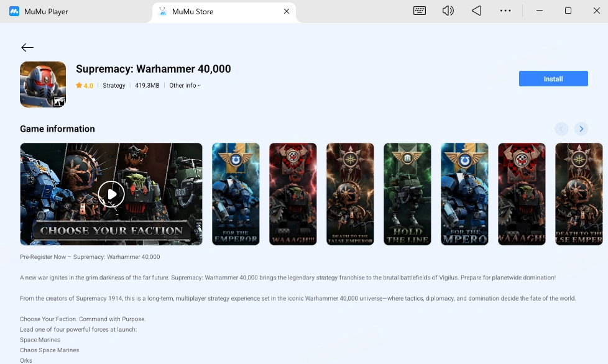Click the Choose Your Faction description line
This screenshot has width=608, height=364.
click(83, 319)
